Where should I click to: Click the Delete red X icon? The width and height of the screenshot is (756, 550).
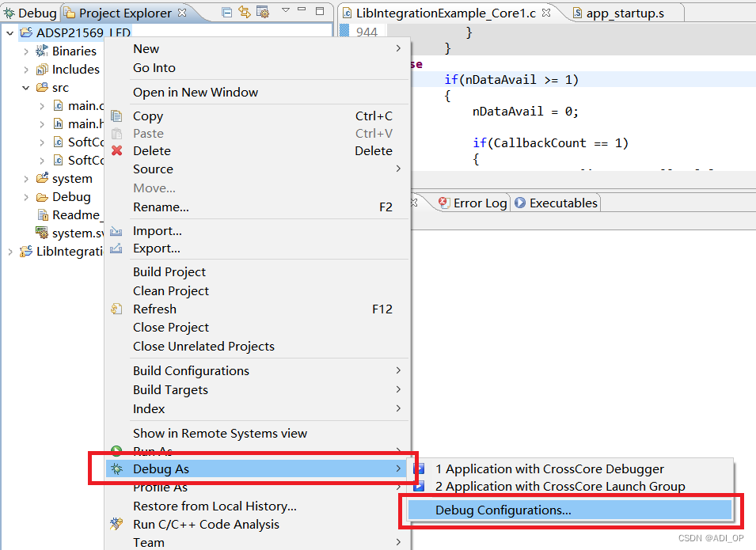click(x=116, y=151)
